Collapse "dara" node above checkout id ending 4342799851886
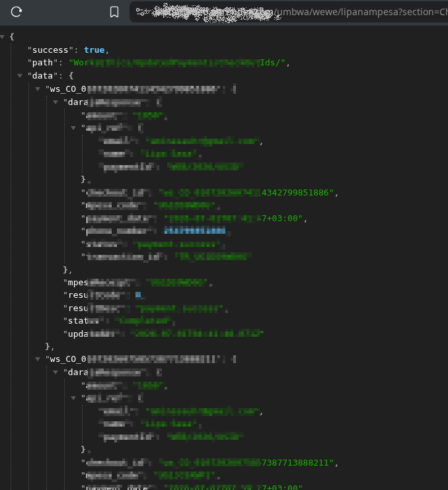448x490 pixels. pos(56,102)
